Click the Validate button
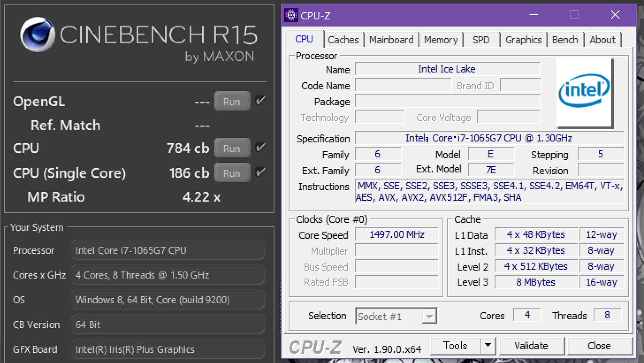The width and height of the screenshot is (644, 363). (x=531, y=346)
